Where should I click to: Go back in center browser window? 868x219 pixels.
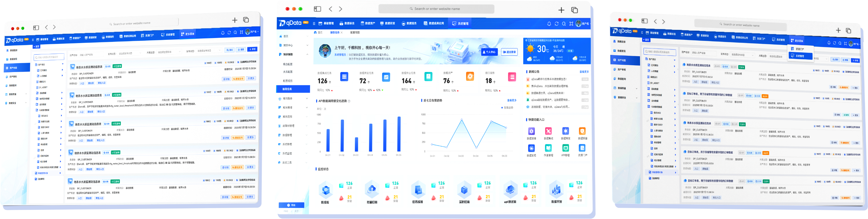(x=331, y=9)
